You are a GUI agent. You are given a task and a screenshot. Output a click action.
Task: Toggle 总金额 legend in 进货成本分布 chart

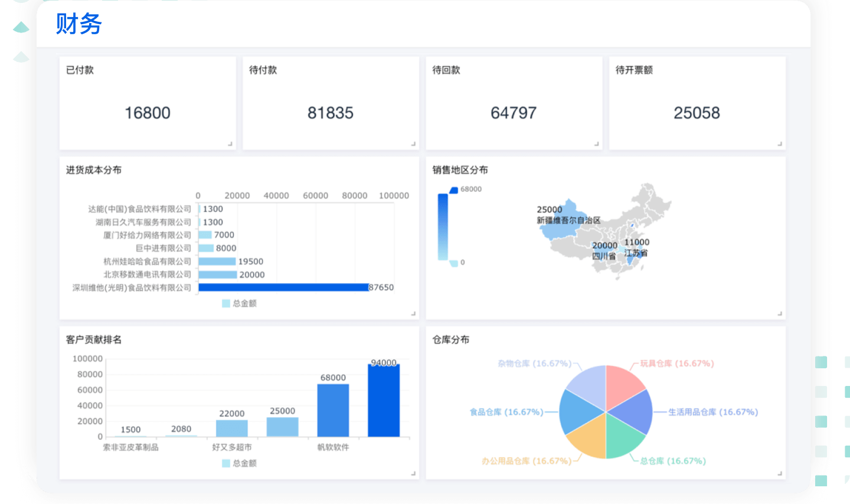[x=239, y=303]
